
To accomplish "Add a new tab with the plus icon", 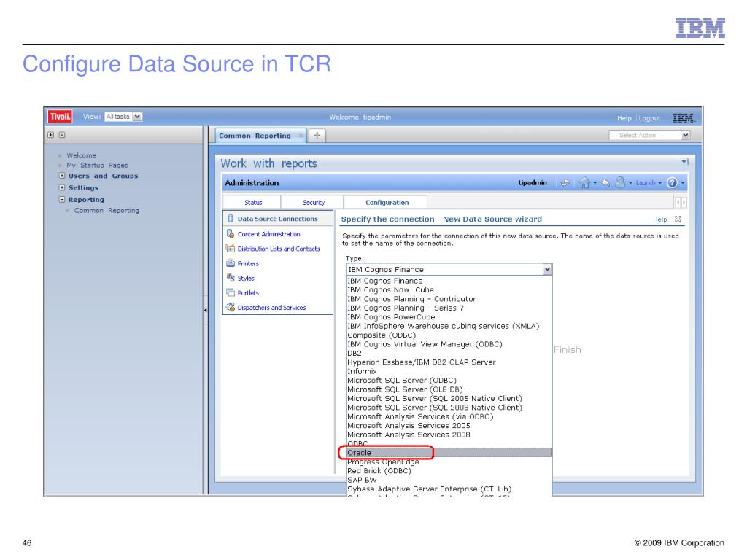I will tap(317, 136).
